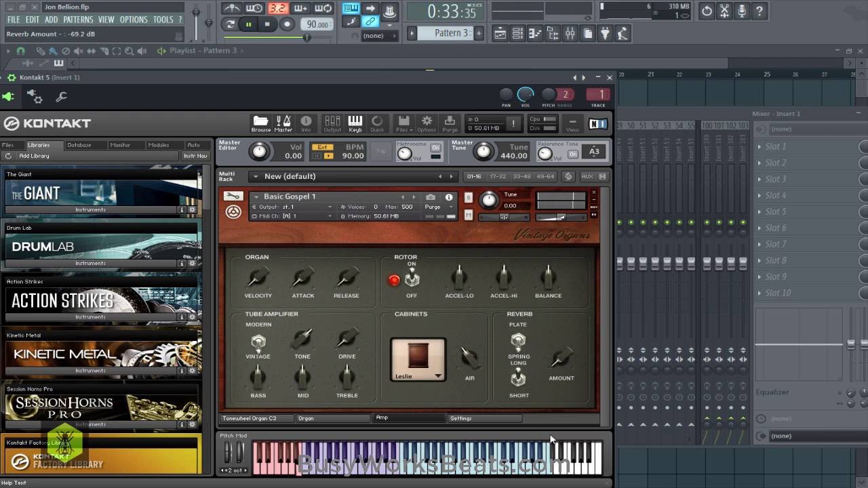Select multi rack page 17-32

[x=497, y=176]
